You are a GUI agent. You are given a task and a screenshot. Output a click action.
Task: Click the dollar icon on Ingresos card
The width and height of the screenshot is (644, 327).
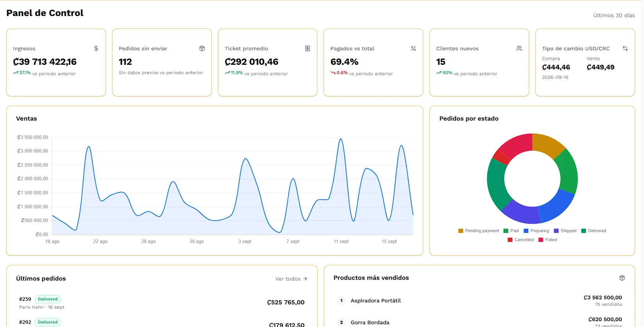pyautogui.click(x=96, y=48)
